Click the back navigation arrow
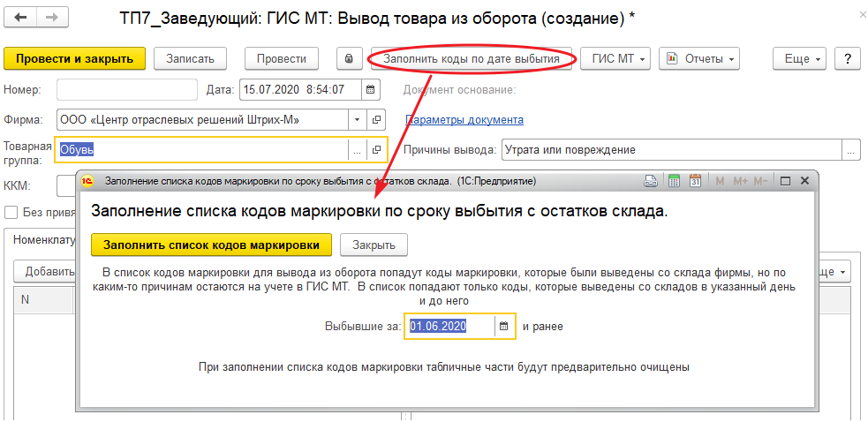The image size is (868, 422). [x=21, y=18]
